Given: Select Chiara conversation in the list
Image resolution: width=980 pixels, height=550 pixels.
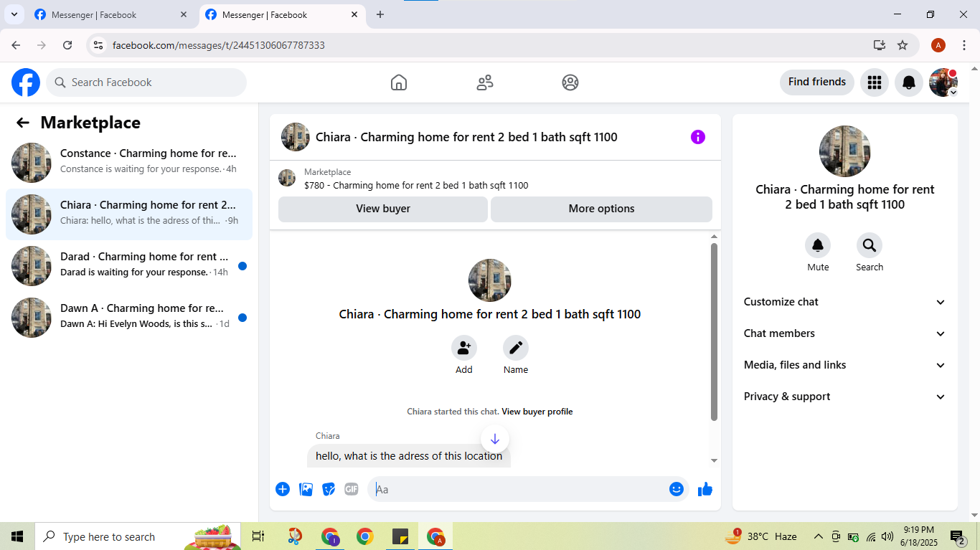Looking at the screenshot, I should 129,214.
